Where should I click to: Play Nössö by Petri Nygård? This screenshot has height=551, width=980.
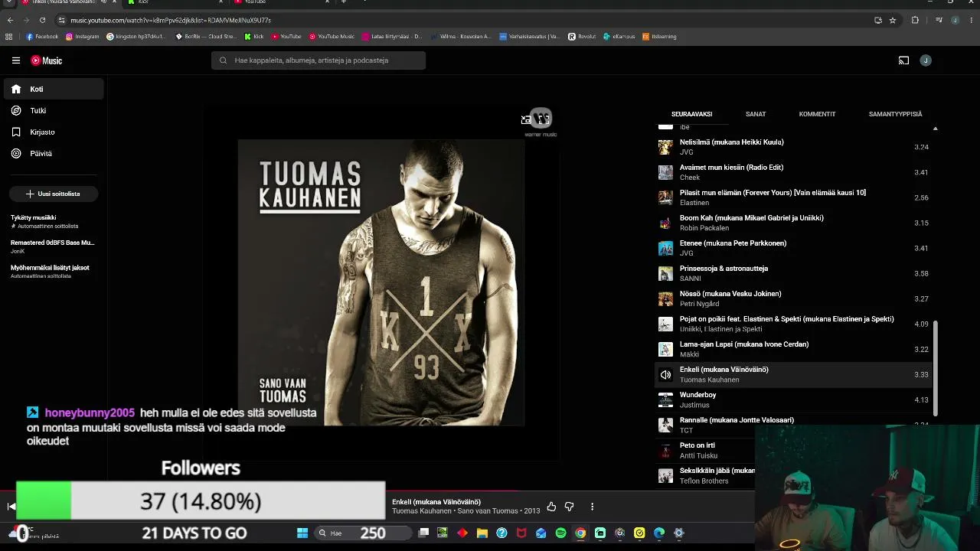pos(795,298)
